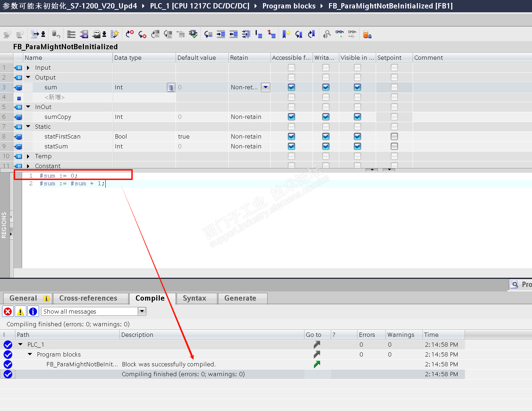Click the magnifier icon in the toolbar
This screenshot has height=411, width=532.
click(327, 34)
